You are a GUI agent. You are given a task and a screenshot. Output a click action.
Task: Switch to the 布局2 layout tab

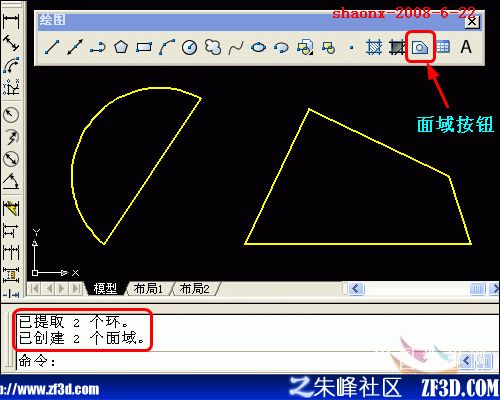(194, 288)
